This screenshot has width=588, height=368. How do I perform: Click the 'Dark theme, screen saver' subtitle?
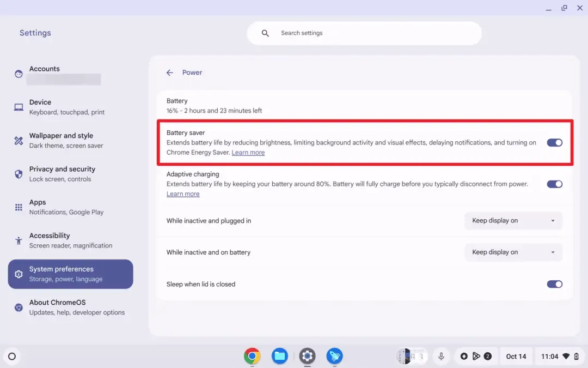[x=66, y=146]
